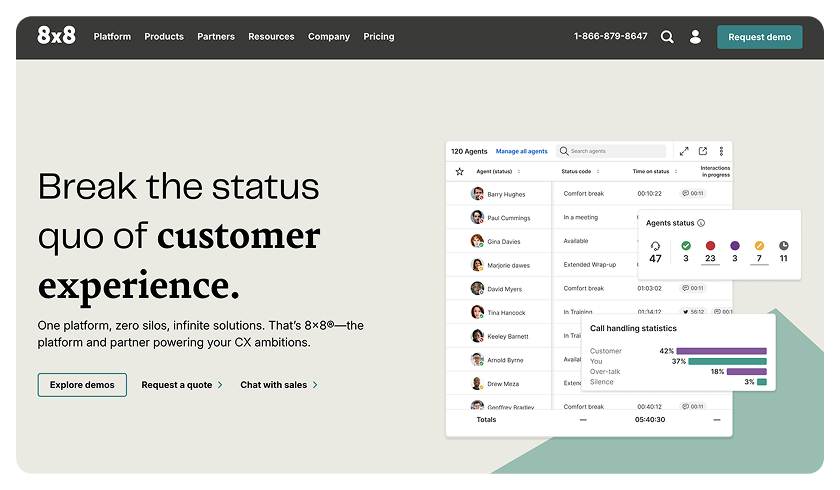Click Keeley Barnett agent name
The width and height of the screenshot is (840, 490).
508,336
